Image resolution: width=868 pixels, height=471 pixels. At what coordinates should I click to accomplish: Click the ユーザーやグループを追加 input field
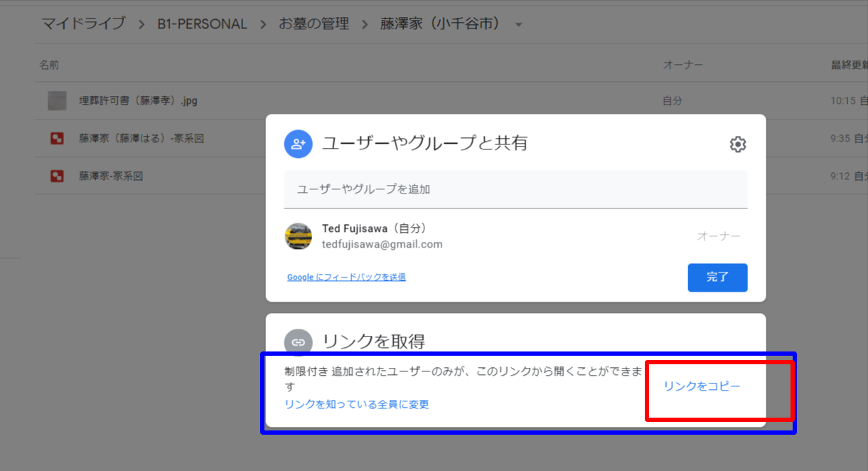coord(516,189)
